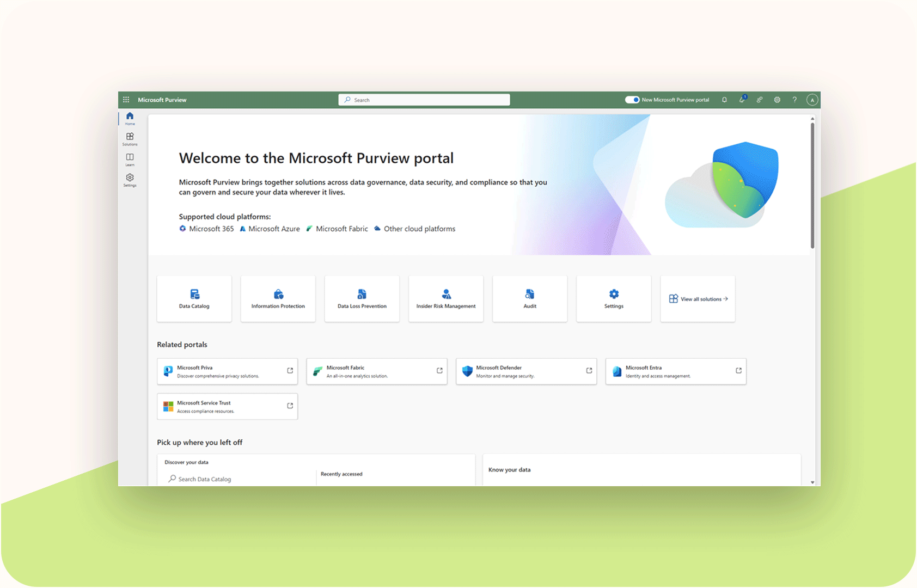Open Solutions from the left sidebar
917x588 pixels.
click(130, 139)
